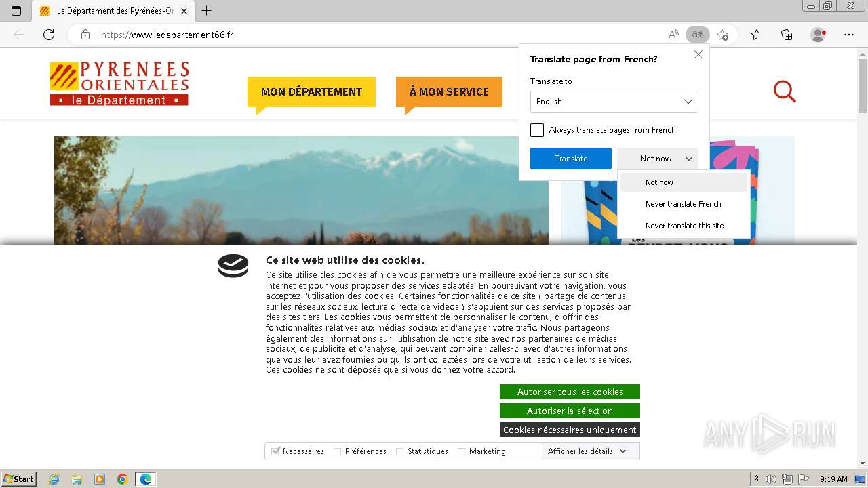Open the Favorites list icon

coord(757,35)
